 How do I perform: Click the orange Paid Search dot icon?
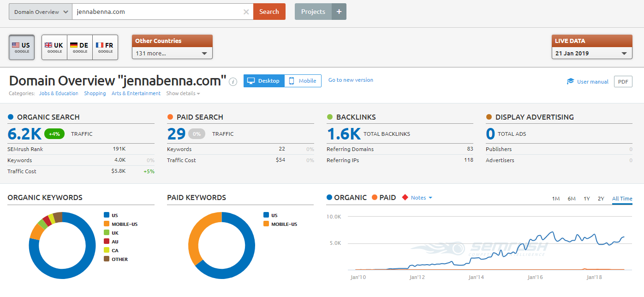pyautogui.click(x=170, y=117)
